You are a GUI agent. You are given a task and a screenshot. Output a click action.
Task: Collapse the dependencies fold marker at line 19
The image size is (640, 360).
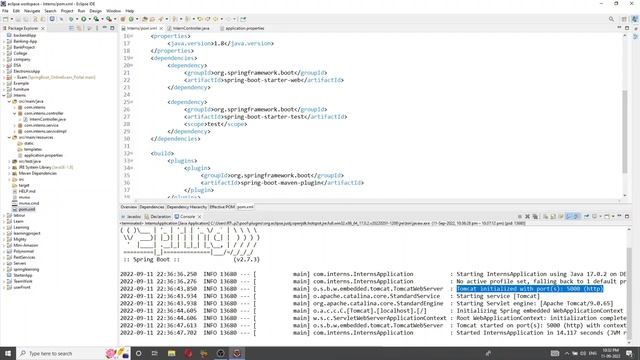[x=131, y=58]
